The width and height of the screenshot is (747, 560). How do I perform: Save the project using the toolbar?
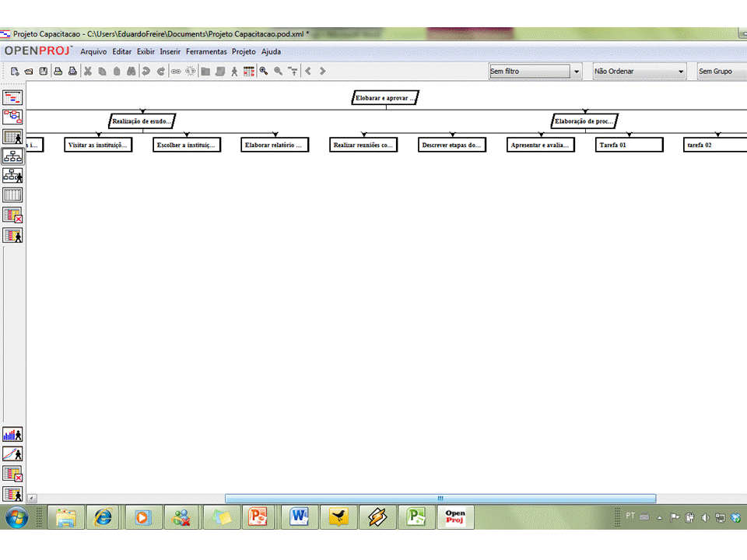click(x=43, y=71)
